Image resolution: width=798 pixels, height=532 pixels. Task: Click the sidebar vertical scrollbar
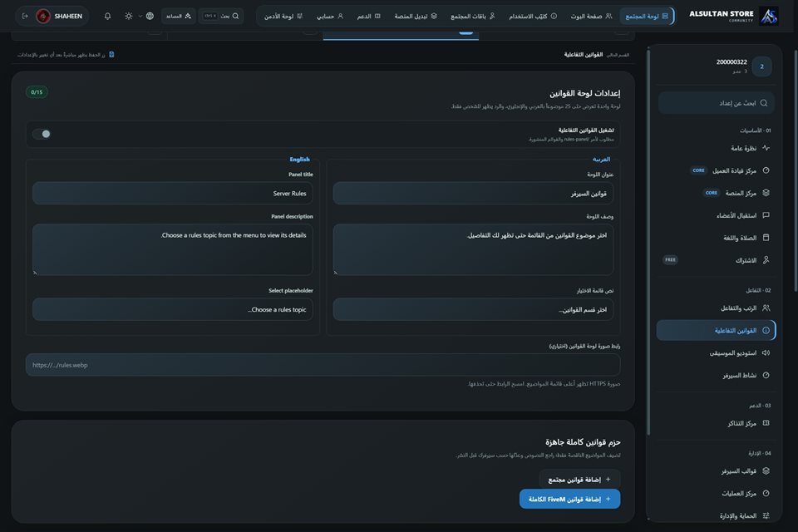pos(648,242)
